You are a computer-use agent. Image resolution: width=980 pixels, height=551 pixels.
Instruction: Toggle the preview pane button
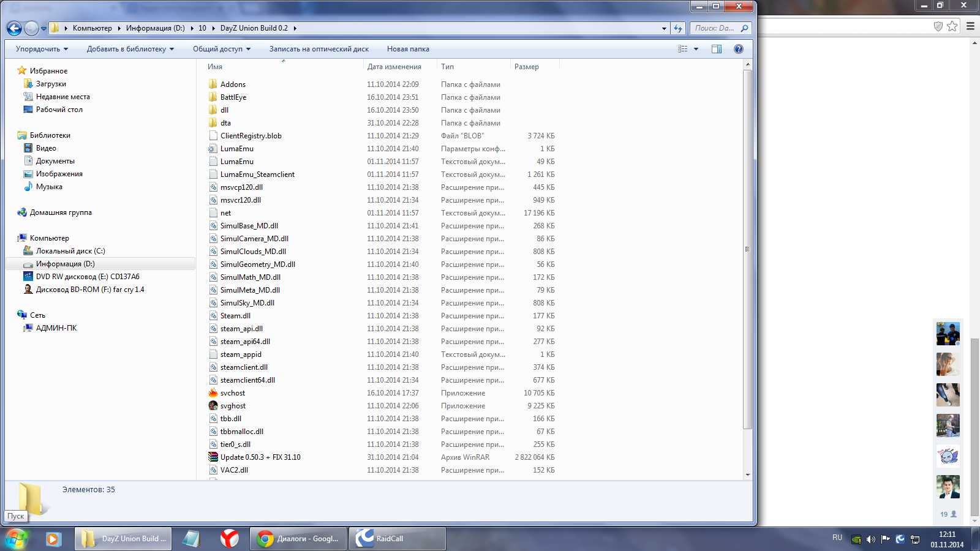point(717,49)
